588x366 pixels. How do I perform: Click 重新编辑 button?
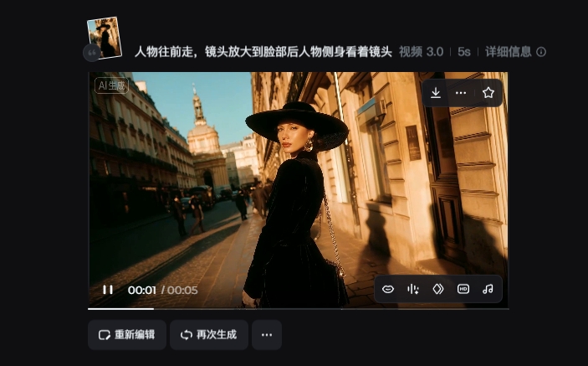127,334
